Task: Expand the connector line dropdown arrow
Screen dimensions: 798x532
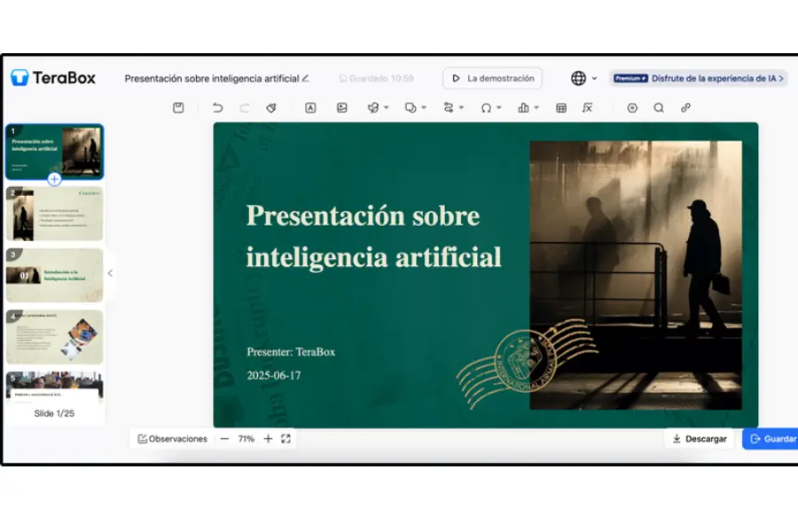Action: point(462,107)
